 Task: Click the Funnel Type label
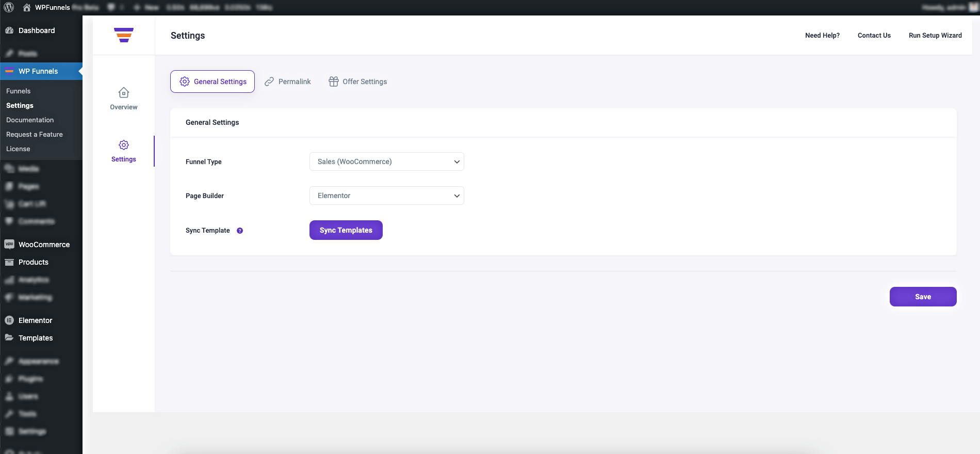pos(204,162)
